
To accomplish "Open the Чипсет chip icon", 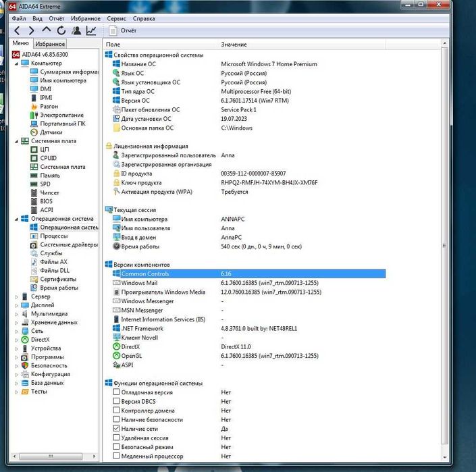I will (x=34, y=192).
